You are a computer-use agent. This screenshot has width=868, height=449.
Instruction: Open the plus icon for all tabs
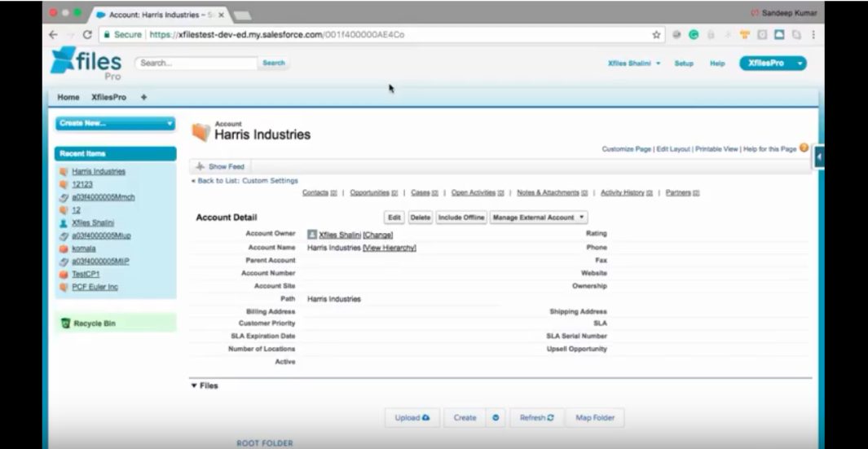(x=143, y=97)
